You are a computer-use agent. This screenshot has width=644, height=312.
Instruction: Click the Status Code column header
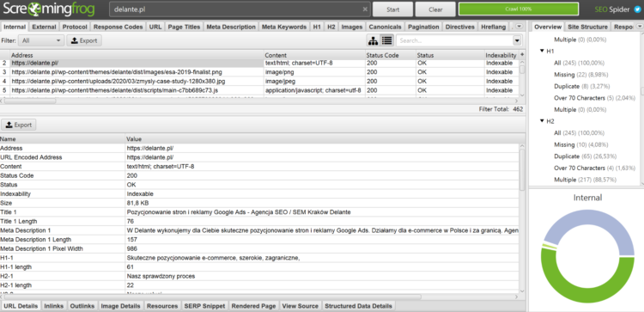pos(390,55)
